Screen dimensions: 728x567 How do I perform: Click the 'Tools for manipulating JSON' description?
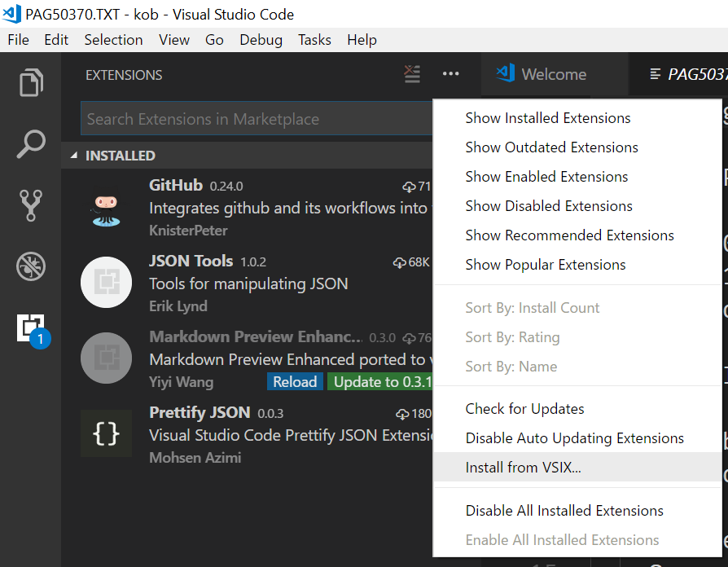pos(248,283)
